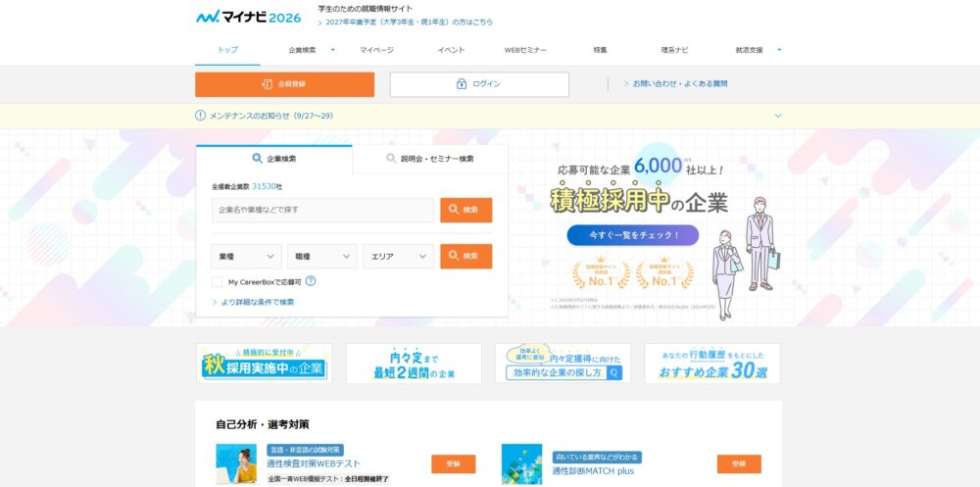Open WEBセミナー in the navigation

coord(525,50)
